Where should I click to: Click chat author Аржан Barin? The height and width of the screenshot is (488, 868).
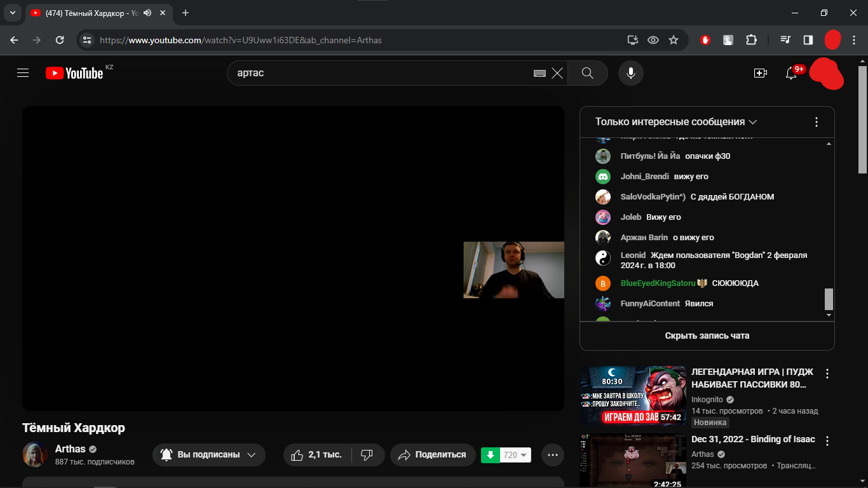click(644, 238)
